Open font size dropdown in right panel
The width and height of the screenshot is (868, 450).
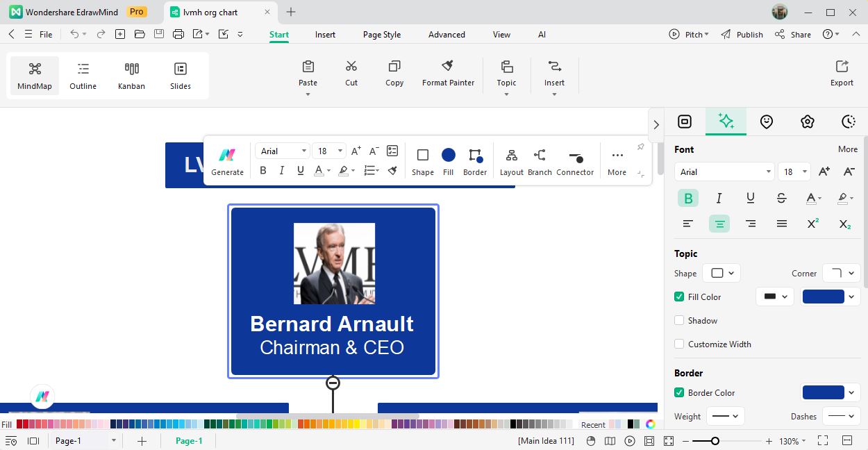pyautogui.click(x=794, y=172)
